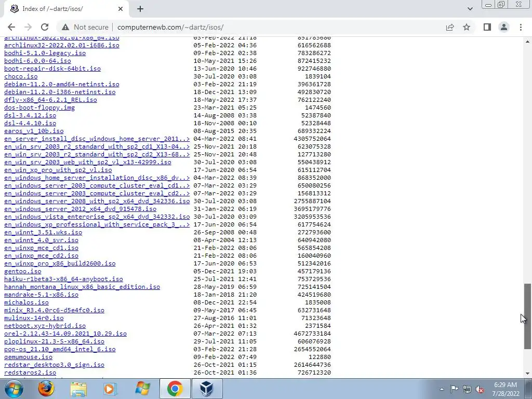532x399 pixels.
Task: Download minix_R3.4.0rc6-d5e4fc0.iso
Action: tap(54, 311)
